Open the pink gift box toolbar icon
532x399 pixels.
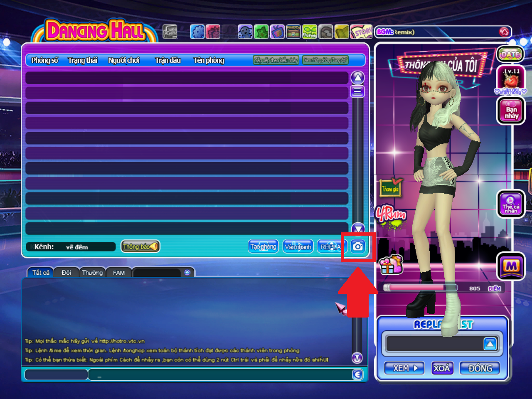click(x=213, y=32)
